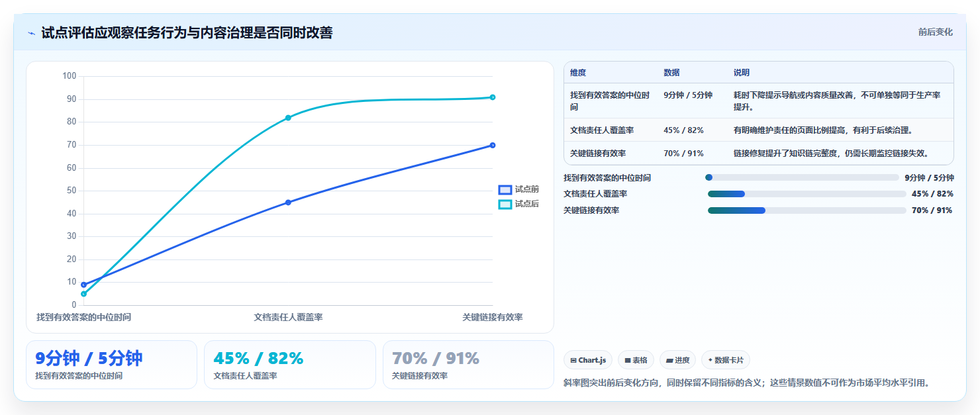Click progress value 9分钟 / 5分钟 beside bar
The image size is (980, 415).
click(x=929, y=178)
